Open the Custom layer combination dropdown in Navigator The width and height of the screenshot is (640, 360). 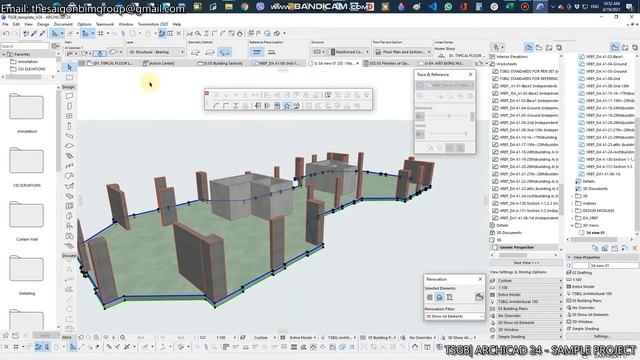[529, 281]
